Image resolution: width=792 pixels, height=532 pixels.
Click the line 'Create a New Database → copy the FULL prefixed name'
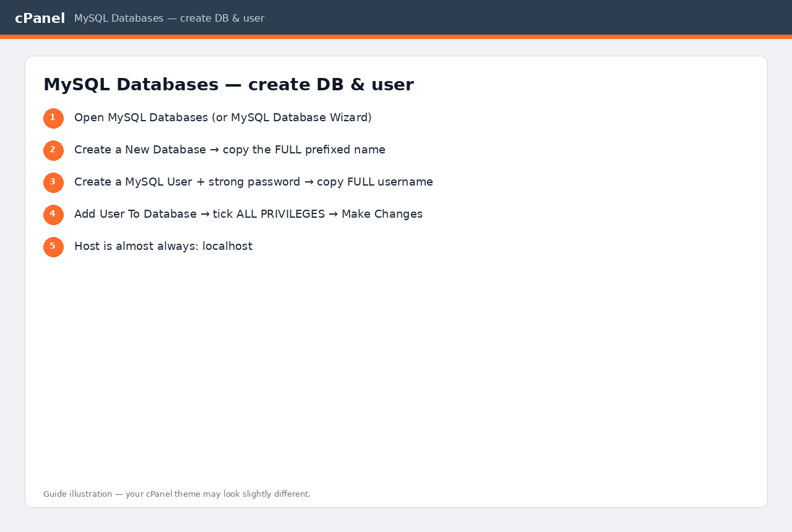coord(230,150)
